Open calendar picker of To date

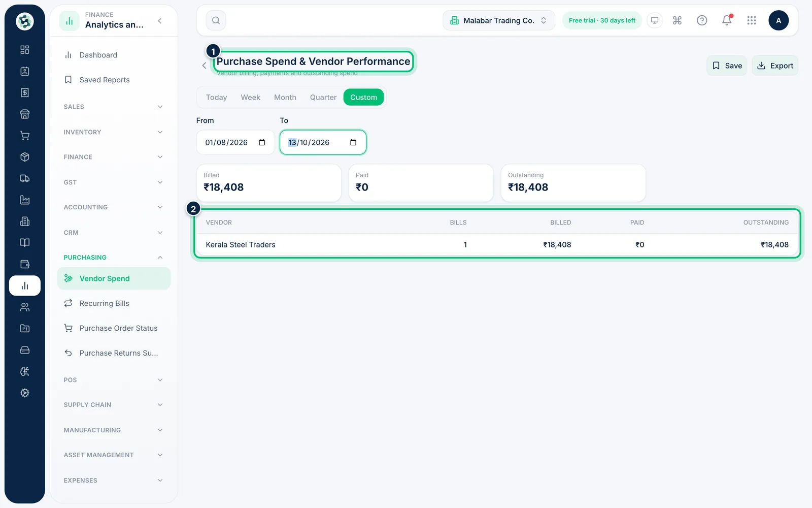pos(353,142)
